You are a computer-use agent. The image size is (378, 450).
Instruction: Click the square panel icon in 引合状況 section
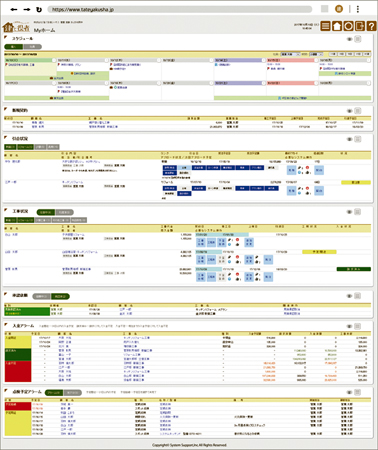pos(358,139)
